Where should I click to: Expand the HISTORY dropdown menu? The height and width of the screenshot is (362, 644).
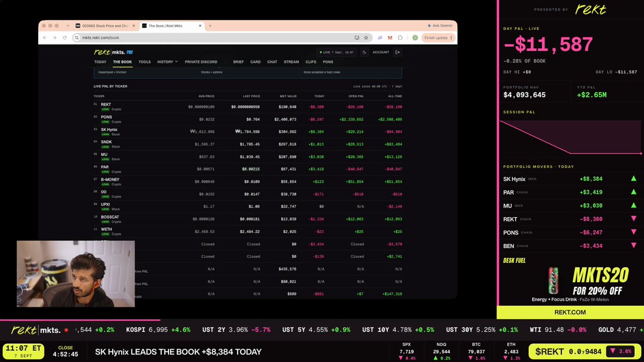coord(167,62)
